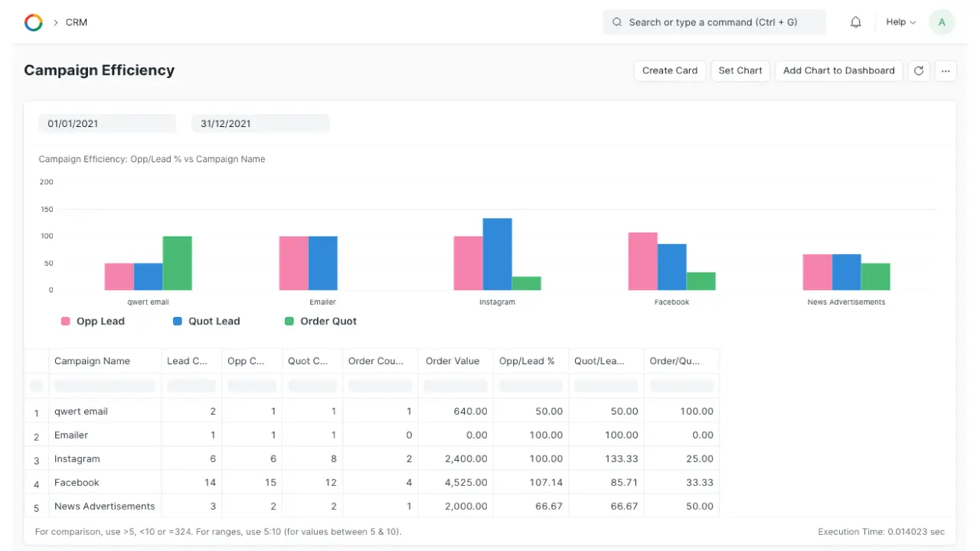Toggle visibility of the Opp Lead series
Image resolution: width=980 pixels, height=551 pixels.
[92, 321]
